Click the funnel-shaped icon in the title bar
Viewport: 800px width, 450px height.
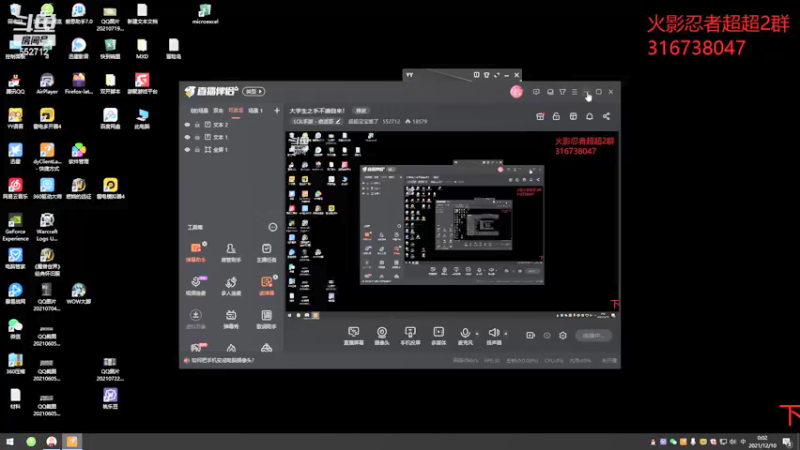pyautogui.click(x=562, y=92)
